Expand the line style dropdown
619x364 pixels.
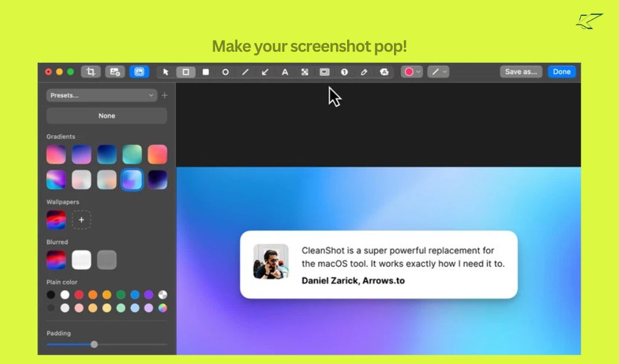[x=439, y=72]
